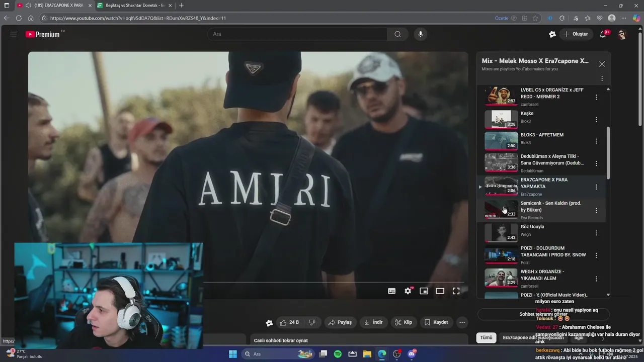Open more actions next to Kaydet
The height and width of the screenshot is (362, 644).
click(462, 322)
